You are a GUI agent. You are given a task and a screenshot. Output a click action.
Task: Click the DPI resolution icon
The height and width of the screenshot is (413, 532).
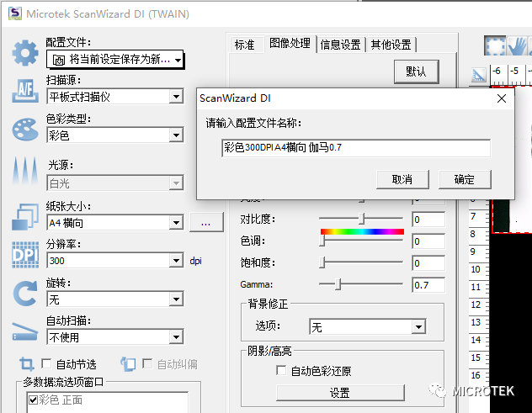[x=24, y=256]
